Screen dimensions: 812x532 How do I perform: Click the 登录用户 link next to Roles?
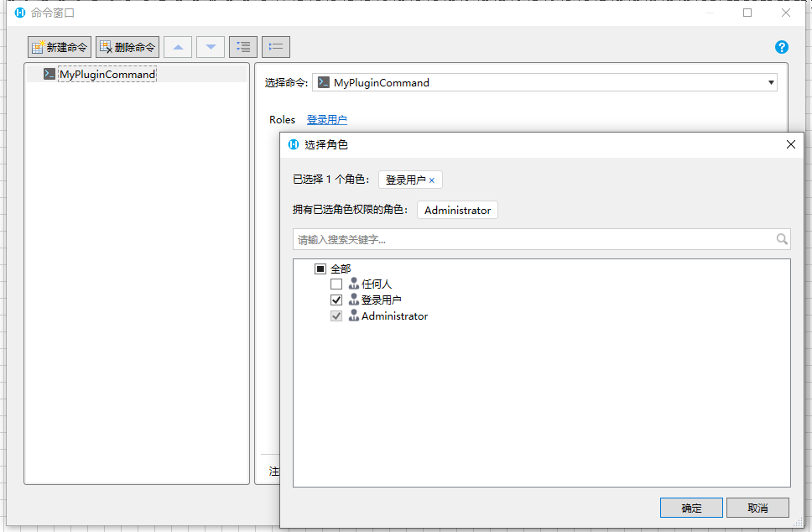click(x=327, y=120)
